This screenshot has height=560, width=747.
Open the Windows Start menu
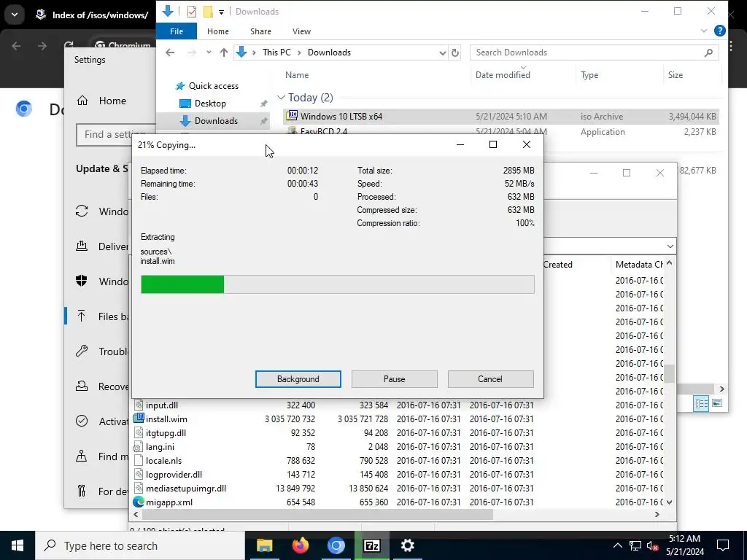click(x=18, y=545)
